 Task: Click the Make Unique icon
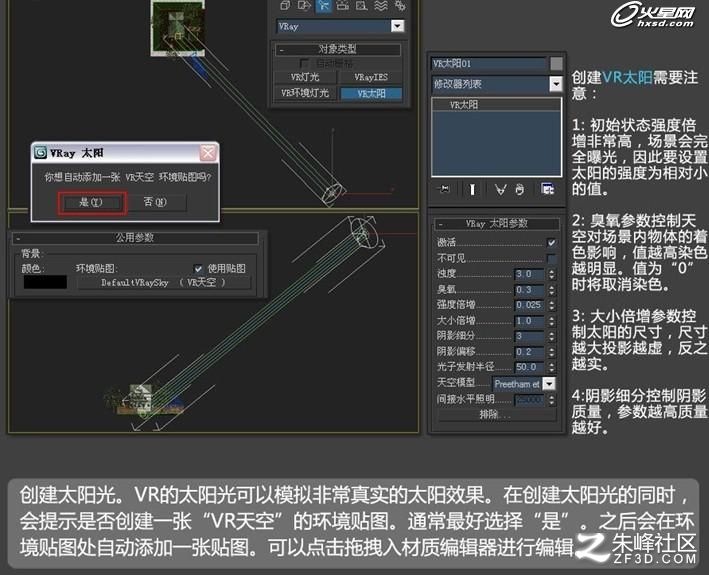[500, 189]
